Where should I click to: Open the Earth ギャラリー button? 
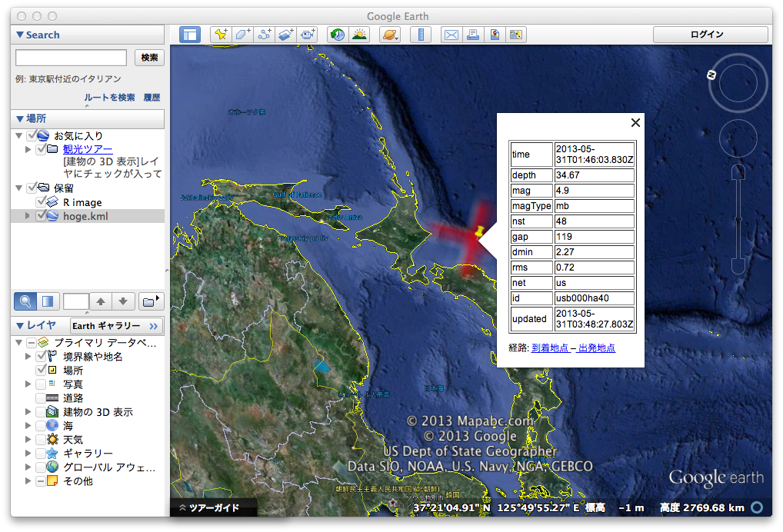(116, 326)
